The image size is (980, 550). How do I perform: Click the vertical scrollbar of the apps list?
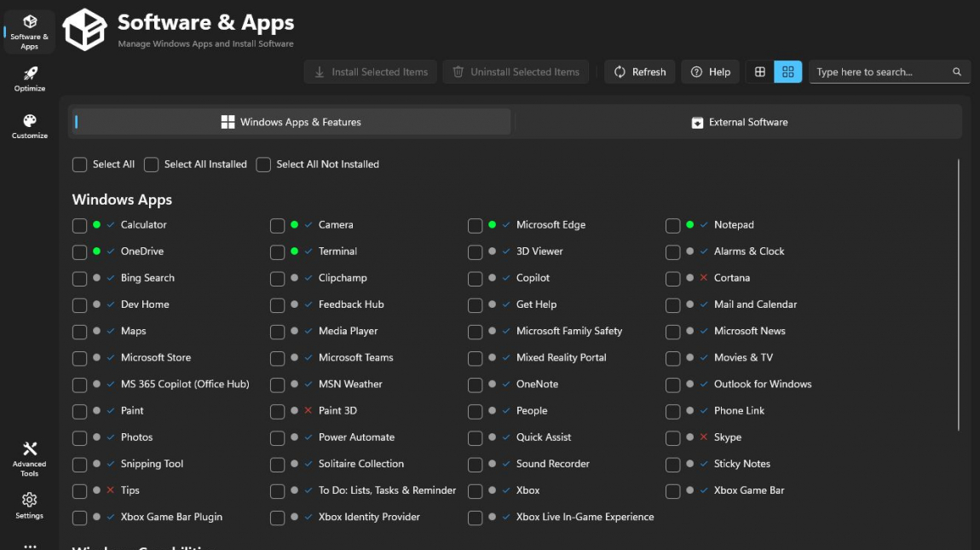(958, 295)
